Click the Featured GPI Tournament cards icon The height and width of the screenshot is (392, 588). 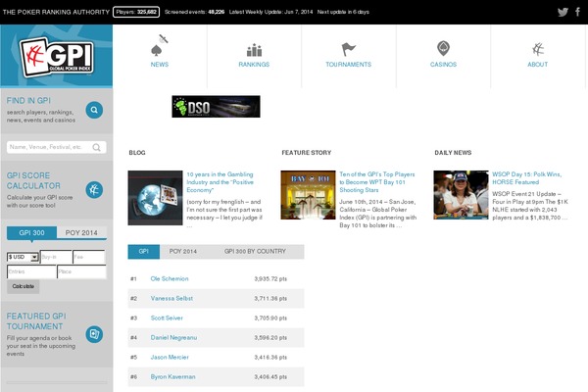(x=94, y=334)
